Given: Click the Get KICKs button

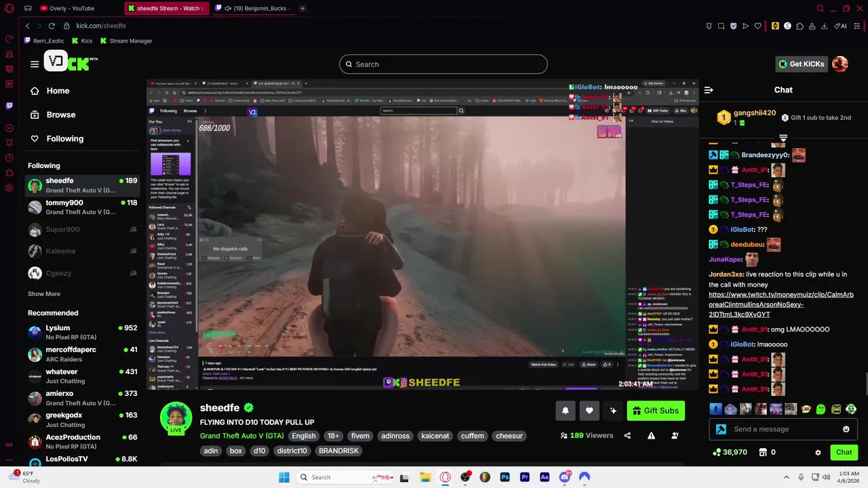Looking at the screenshot, I should pyautogui.click(x=801, y=64).
